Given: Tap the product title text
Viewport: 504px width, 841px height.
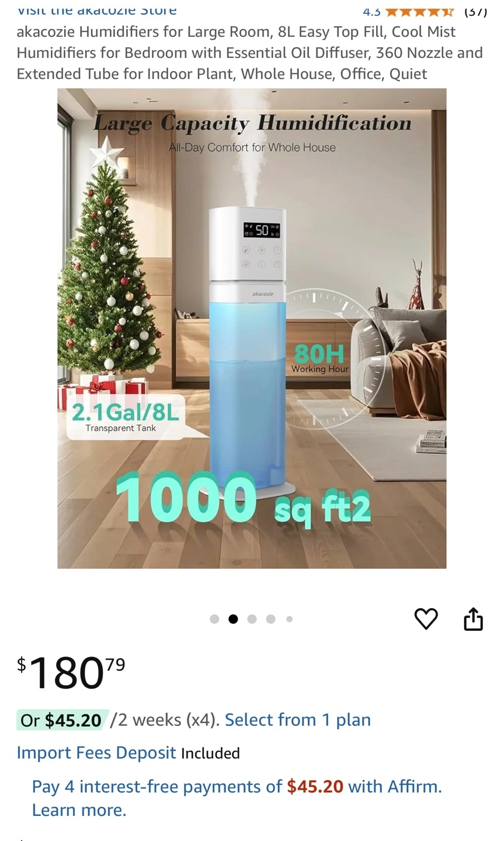Looking at the screenshot, I should pos(250,53).
